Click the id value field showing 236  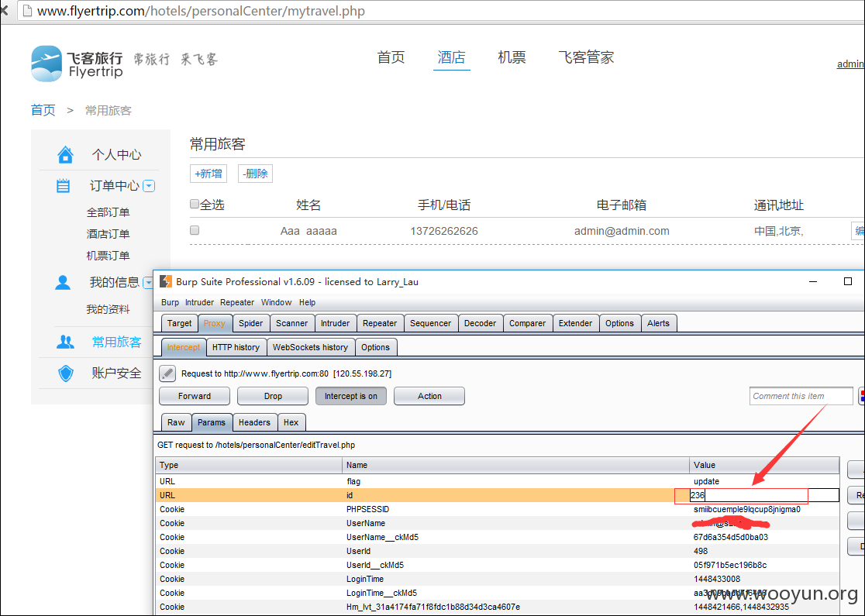pyautogui.click(x=764, y=495)
